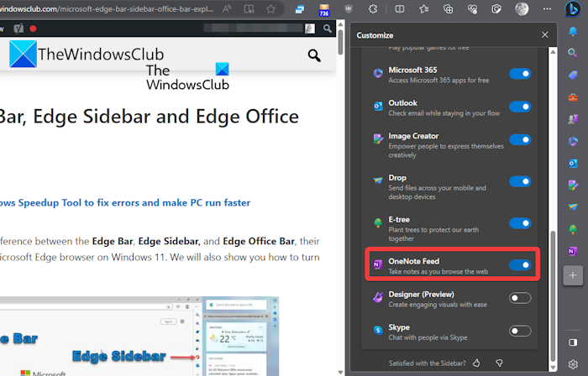Click the Split screen toolbar icon
Screen dimensions: 588x376
400,9
